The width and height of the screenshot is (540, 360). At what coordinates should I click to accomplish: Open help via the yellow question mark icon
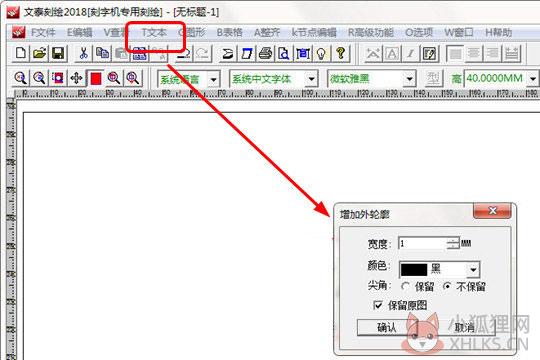340,53
